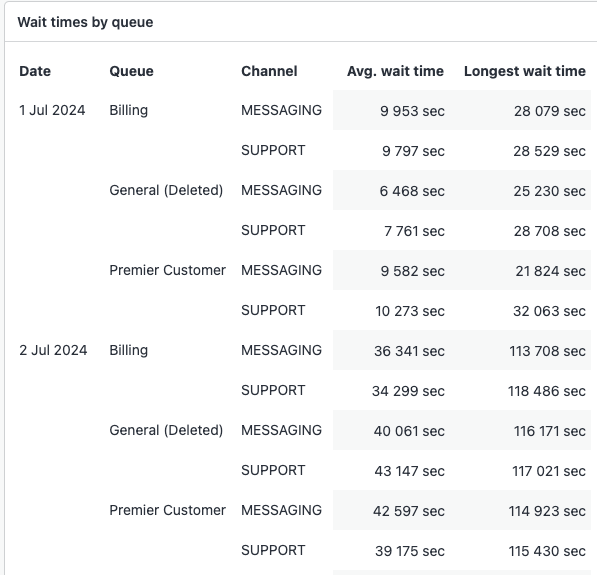Viewport: 597px width, 575px height.
Task: Click the 36 341 sec average value
Action: (x=409, y=351)
